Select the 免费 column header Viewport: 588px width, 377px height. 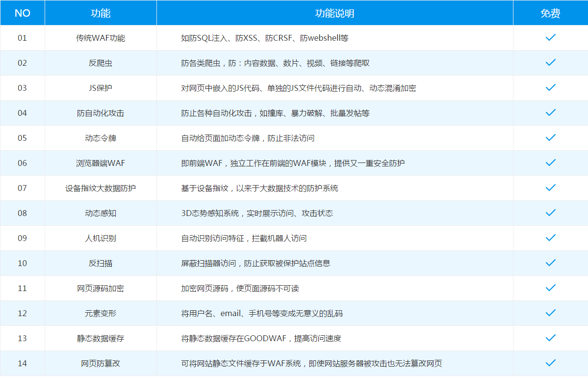click(x=550, y=13)
